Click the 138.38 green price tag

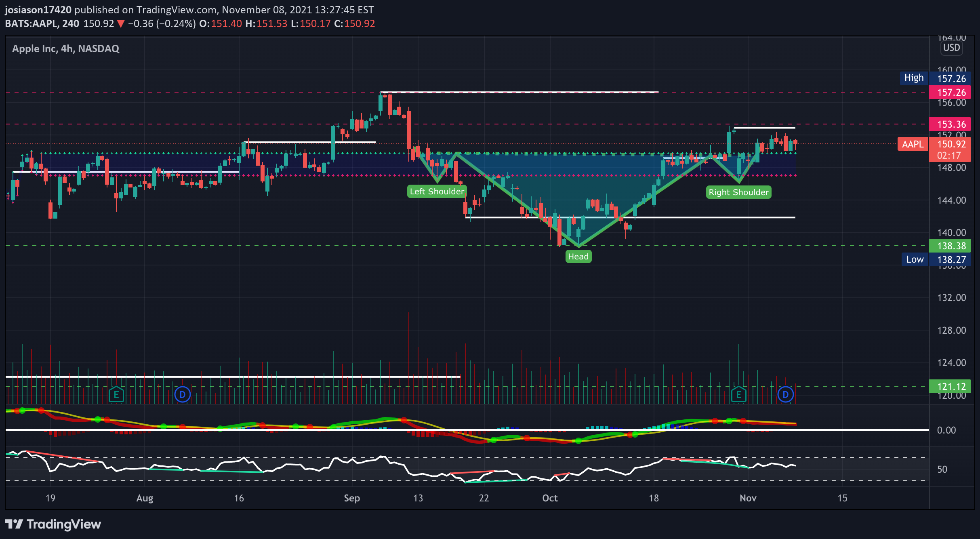point(950,246)
